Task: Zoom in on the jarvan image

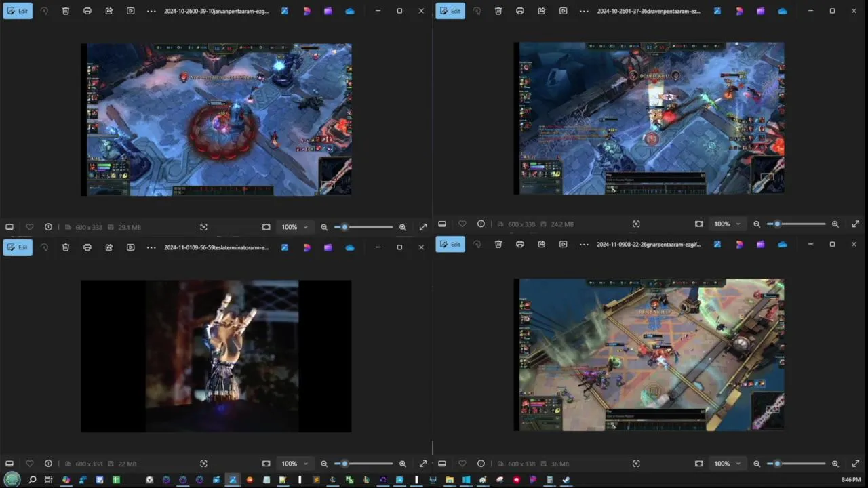Action: coord(403,227)
